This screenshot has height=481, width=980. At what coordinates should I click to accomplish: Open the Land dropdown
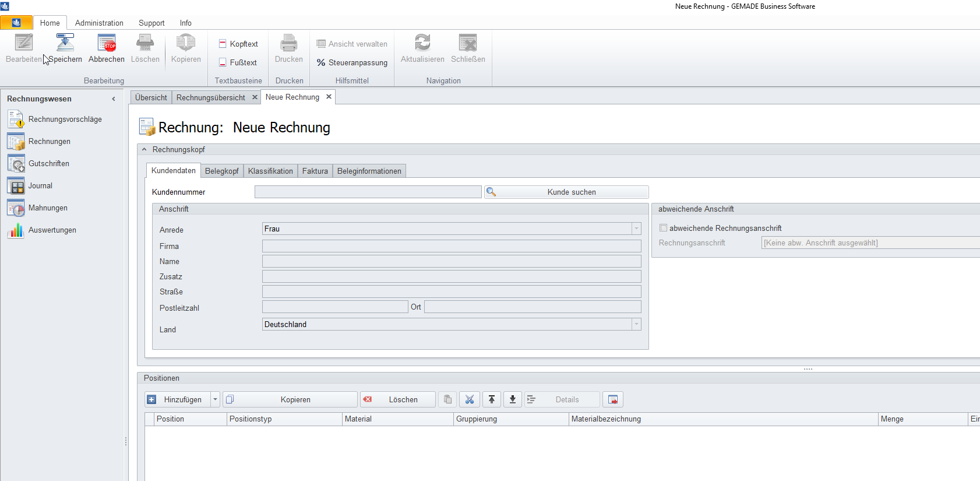click(636, 325)
